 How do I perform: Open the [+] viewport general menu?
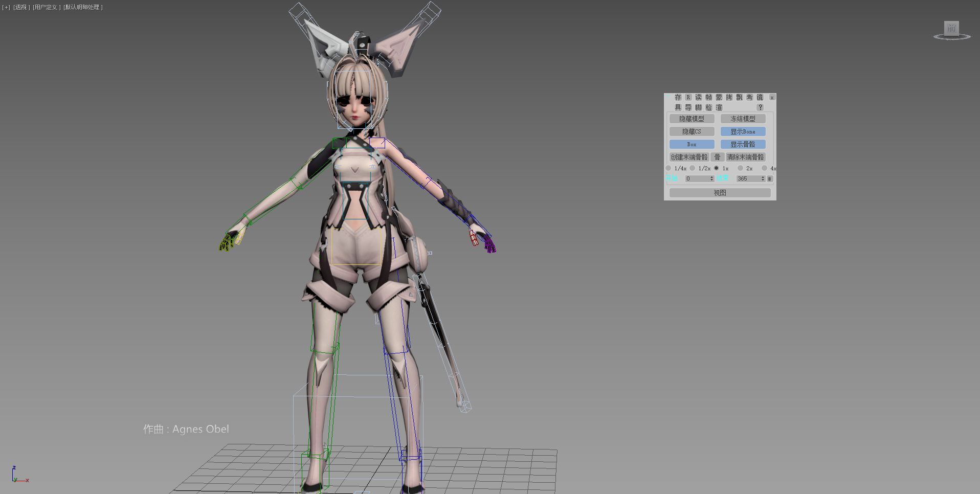(6, 7)
